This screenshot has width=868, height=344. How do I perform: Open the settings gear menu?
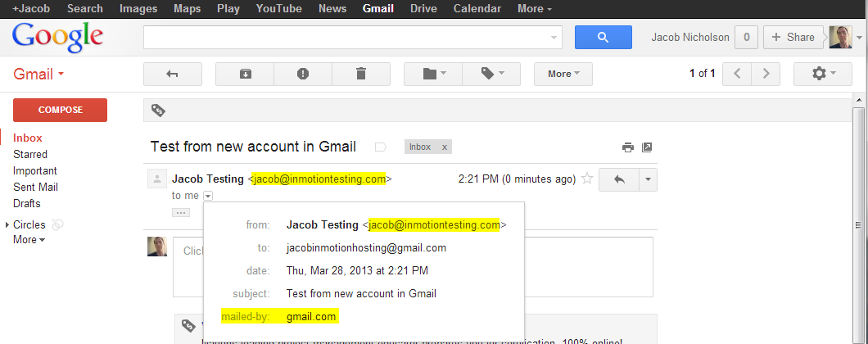pos(823,75)
